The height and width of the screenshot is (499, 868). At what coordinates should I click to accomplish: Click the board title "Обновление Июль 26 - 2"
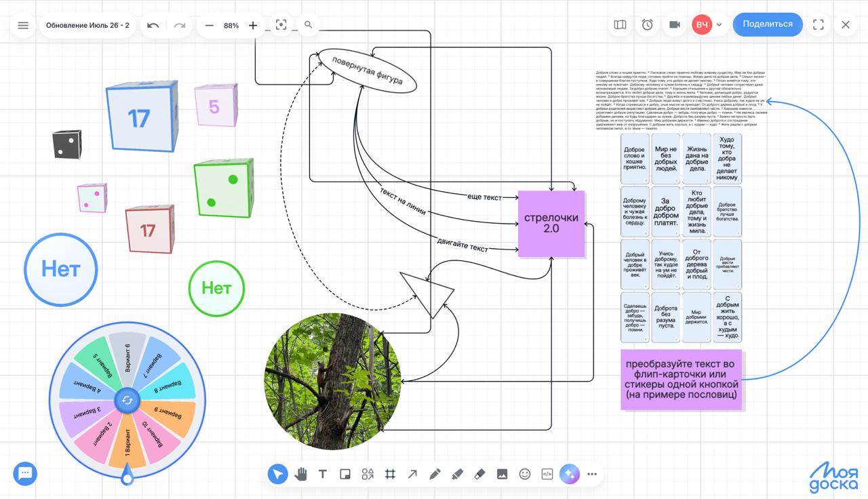[x=87, y=26]
